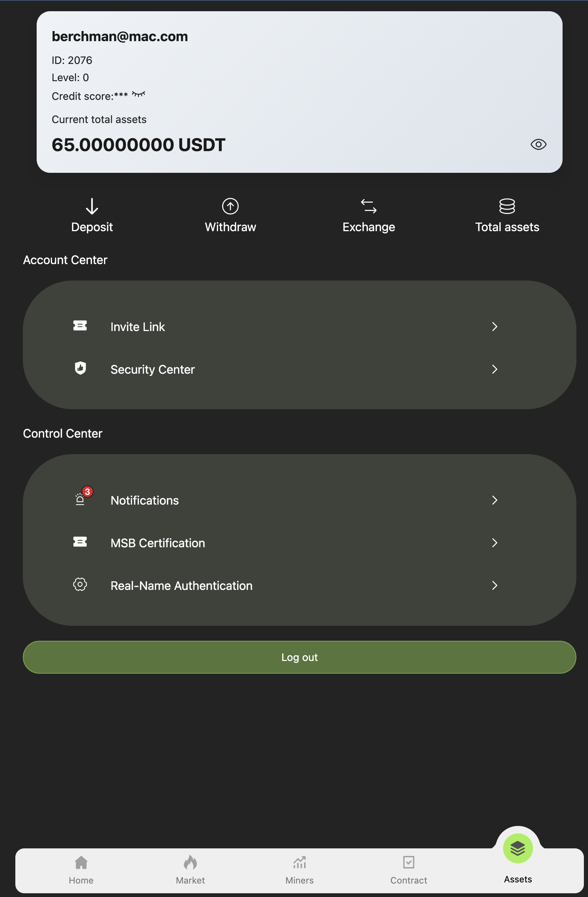Image resolution: width=588 pixels, height=897 pixels.
Task: Expand Notifications using its right chevron
Action: click(494, 500)
